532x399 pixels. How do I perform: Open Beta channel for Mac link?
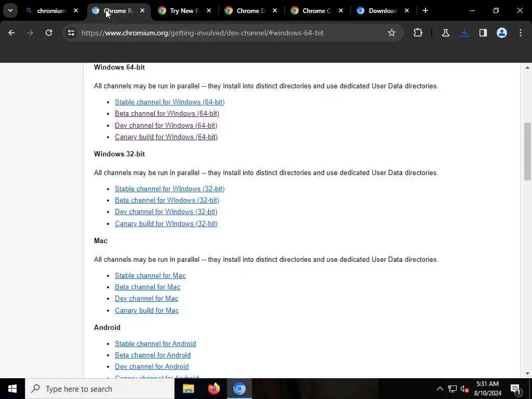(148, 287)
